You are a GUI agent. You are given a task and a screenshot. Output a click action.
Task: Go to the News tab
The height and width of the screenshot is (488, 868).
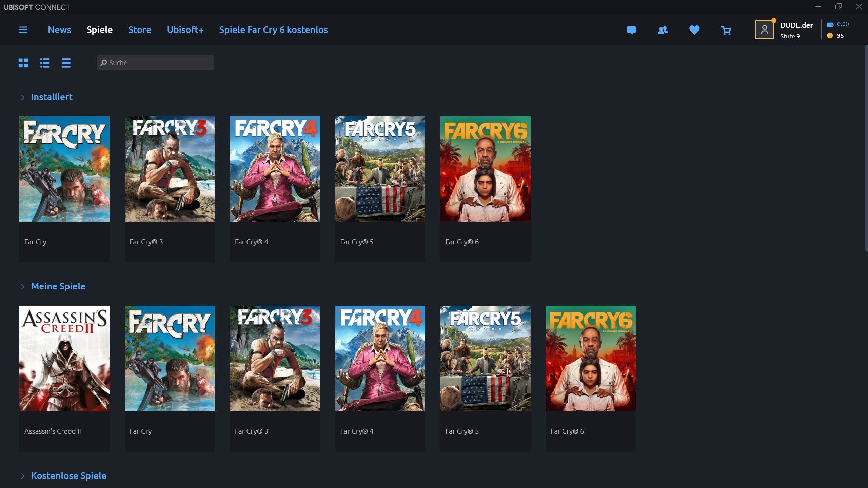[59, 30]
